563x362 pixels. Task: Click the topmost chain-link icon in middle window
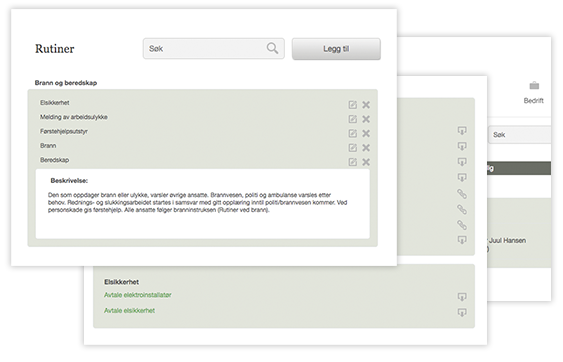[462, 194]
